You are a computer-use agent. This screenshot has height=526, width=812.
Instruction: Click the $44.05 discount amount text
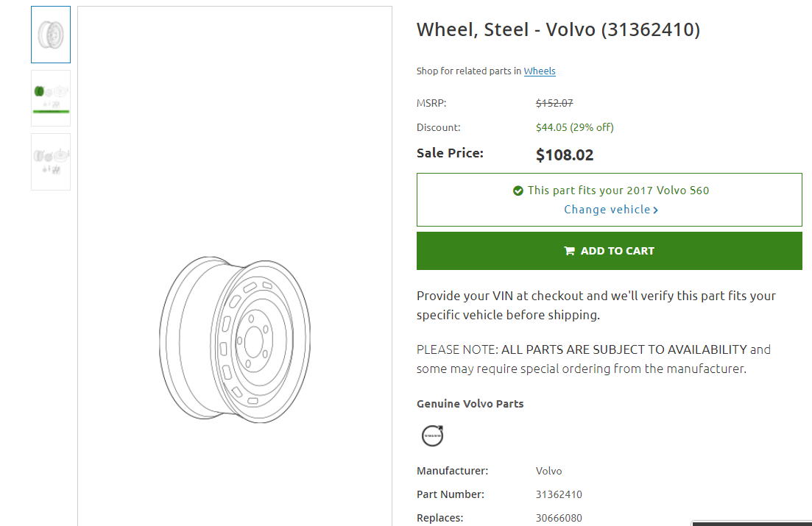click(x=551, y=127)
